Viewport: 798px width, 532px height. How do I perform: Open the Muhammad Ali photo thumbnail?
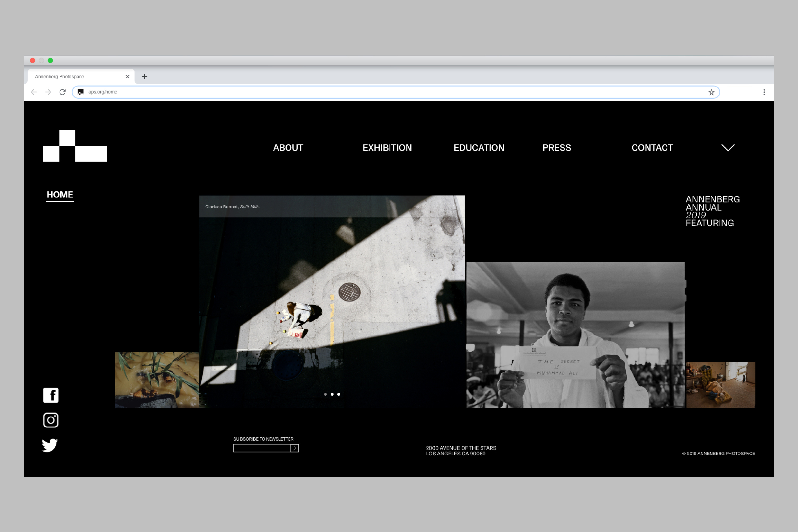click(575, 335)
